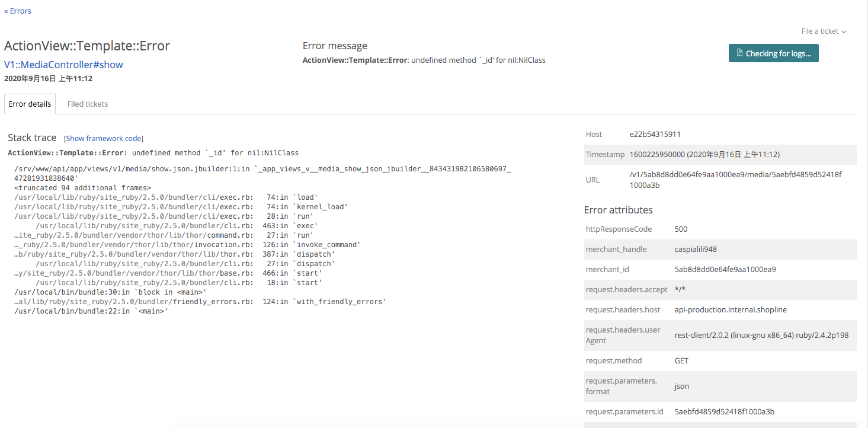The height and width of the screenshot is (428, 868).
Task: Click the Host value e22b54315911
Action: [659, 134]
